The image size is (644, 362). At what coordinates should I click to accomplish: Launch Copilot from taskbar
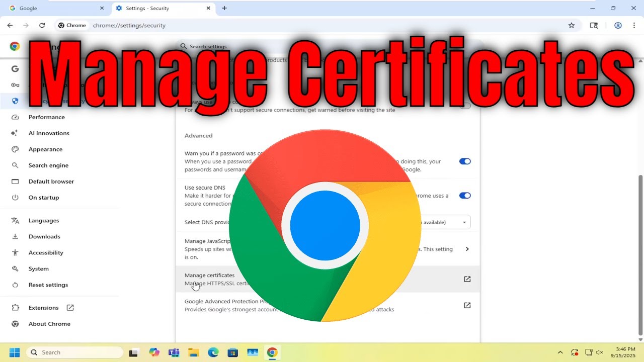point(154,352)
